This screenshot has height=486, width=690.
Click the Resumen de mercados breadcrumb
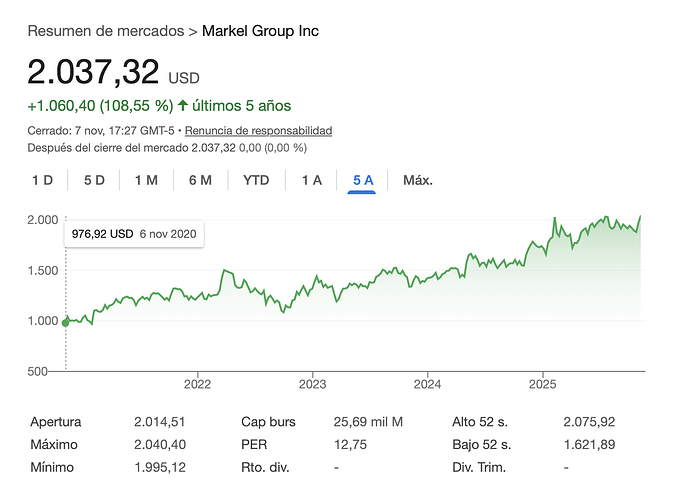click(x=106, y=31)
